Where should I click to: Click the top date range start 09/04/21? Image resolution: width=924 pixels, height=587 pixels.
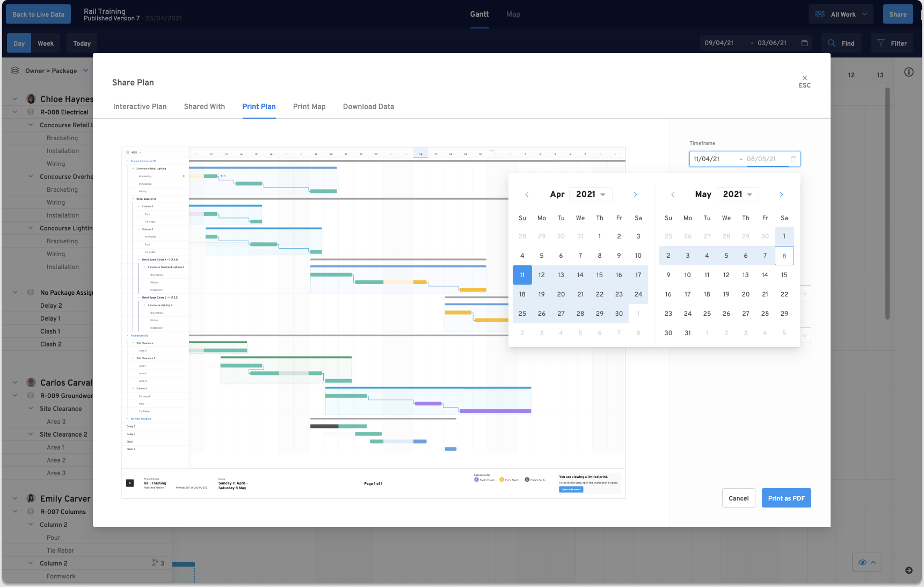pos(718,43)
